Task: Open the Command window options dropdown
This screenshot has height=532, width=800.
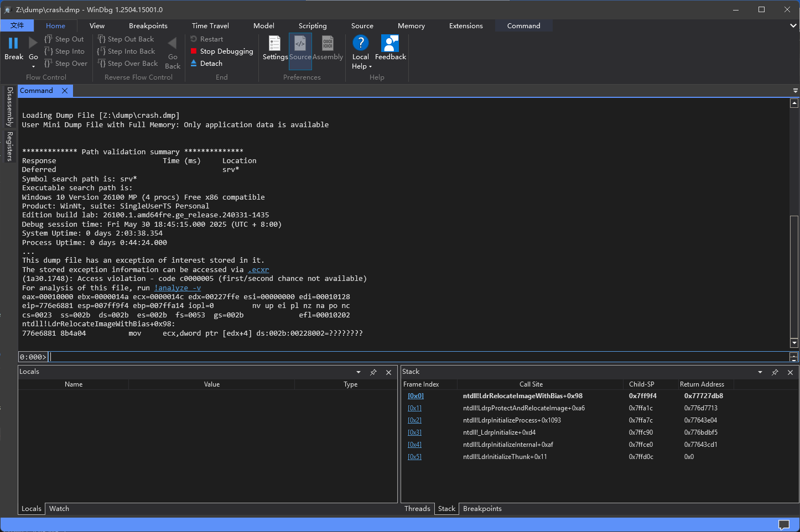Action: (x=795, y=91)
